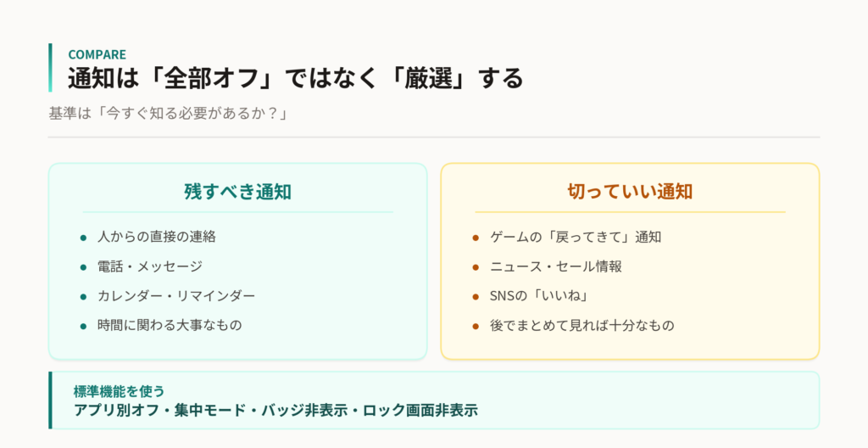Click the アプリ別オフ・集中モード text line
This screenshot has height=448, width=868.
pos(275,411)
